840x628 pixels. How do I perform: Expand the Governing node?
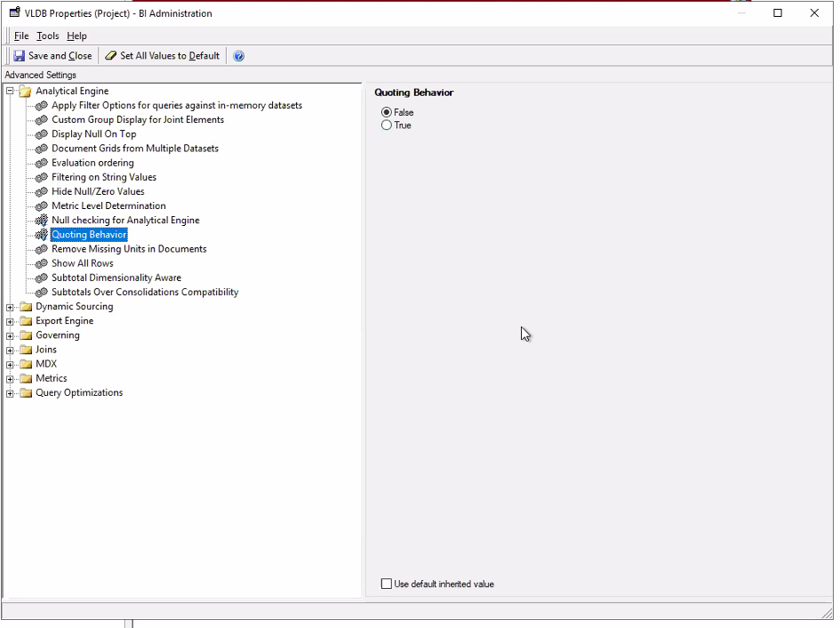click(9, 335)
